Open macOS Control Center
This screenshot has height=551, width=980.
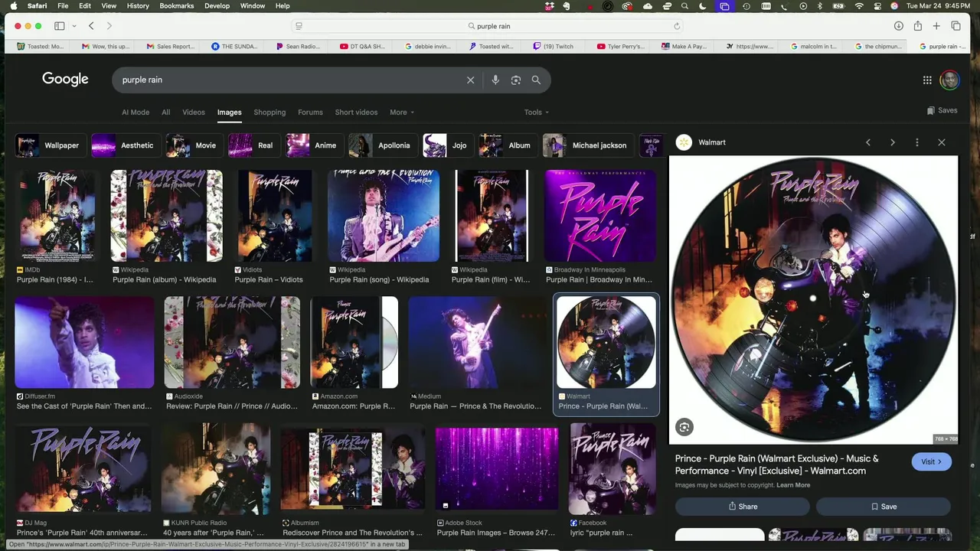coord(877,6)
